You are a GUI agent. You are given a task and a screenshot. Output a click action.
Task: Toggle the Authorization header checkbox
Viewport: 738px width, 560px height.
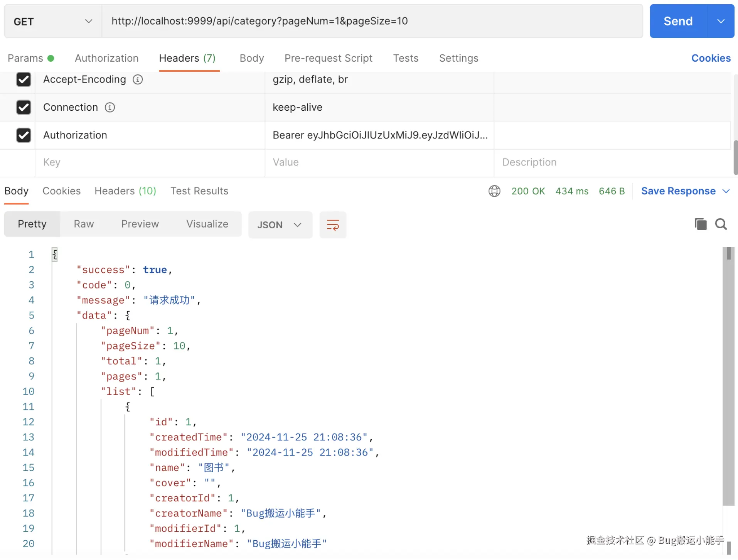24,135
